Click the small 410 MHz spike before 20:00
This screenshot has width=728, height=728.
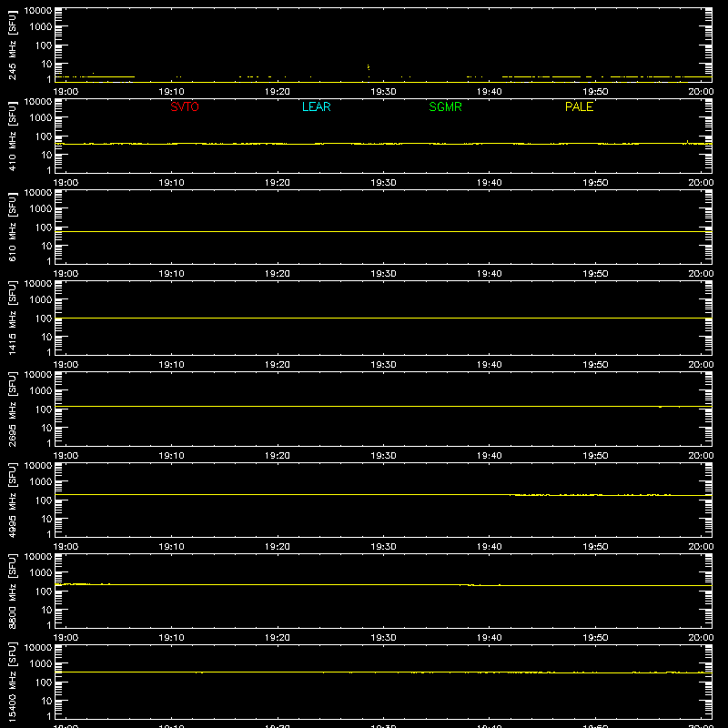point(687,142)
